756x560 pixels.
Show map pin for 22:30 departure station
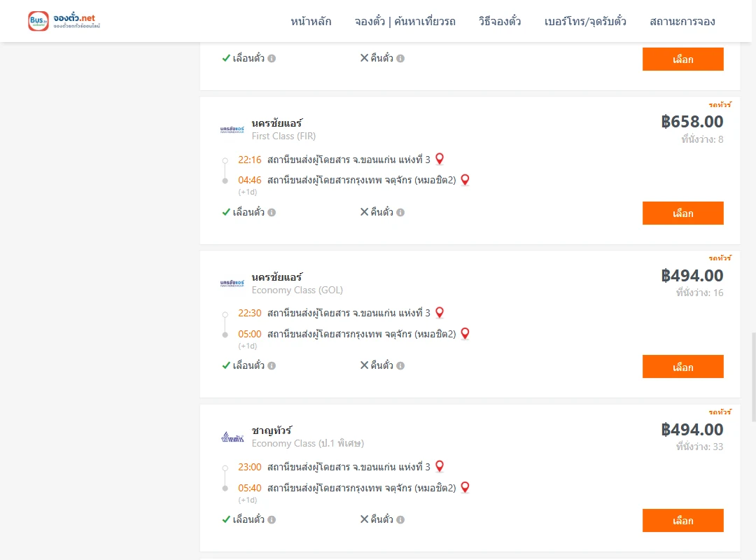[x=439, y=313]
